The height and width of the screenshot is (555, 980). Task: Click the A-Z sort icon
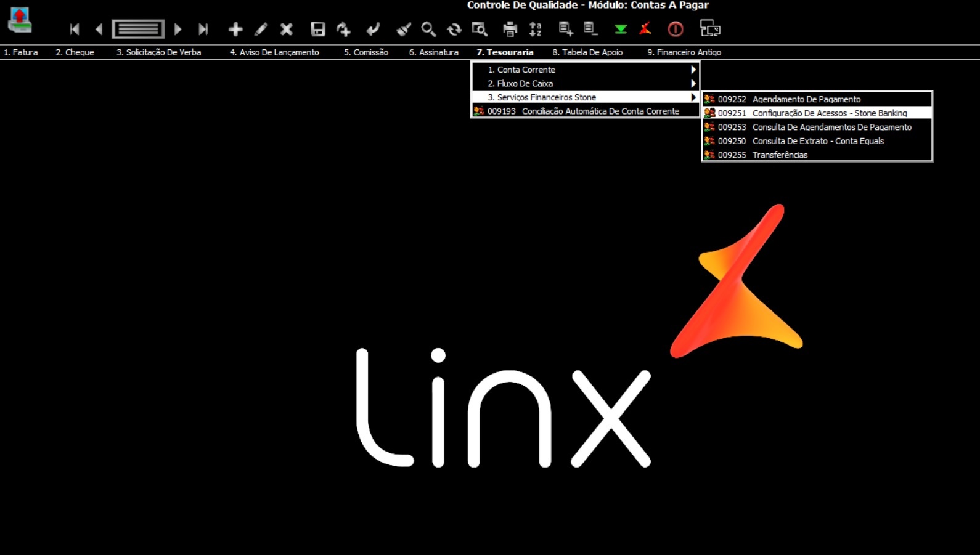pos(535,29)
